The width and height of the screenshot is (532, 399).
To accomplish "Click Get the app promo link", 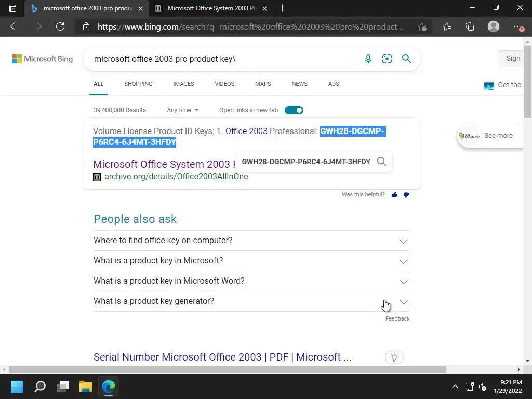I will pos(503,85).
